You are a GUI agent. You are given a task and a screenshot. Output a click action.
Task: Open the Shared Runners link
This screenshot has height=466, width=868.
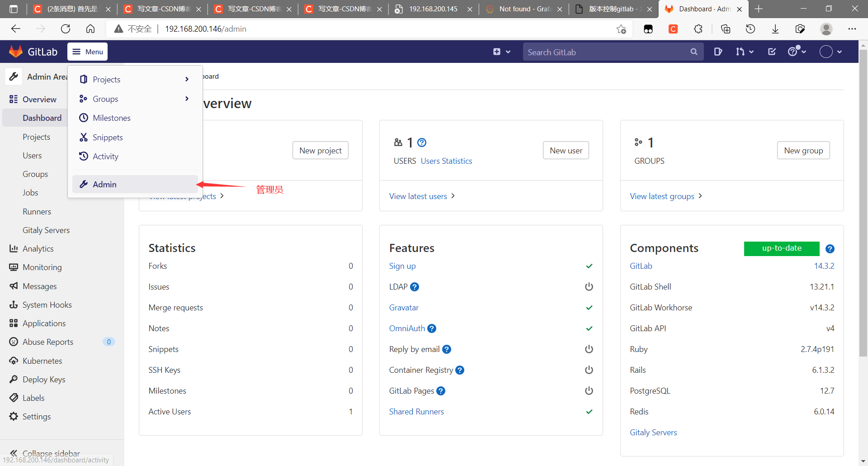(416, 411)
